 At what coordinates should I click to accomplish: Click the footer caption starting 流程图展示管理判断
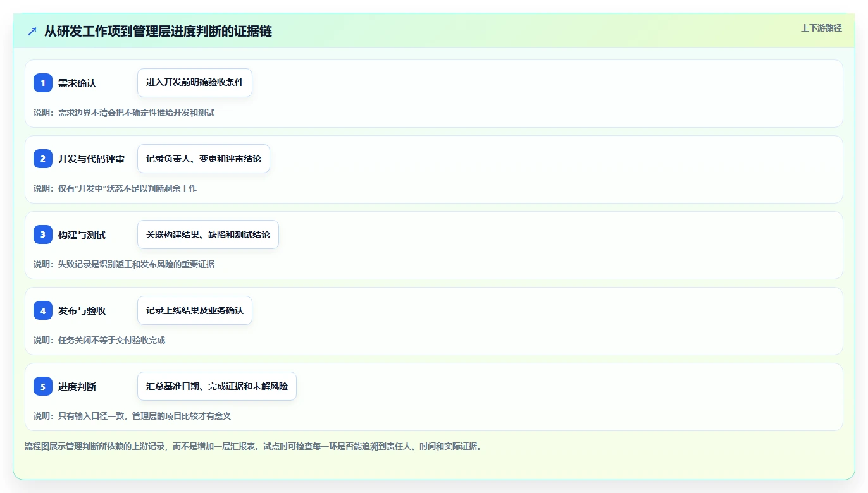pos(253,446)
